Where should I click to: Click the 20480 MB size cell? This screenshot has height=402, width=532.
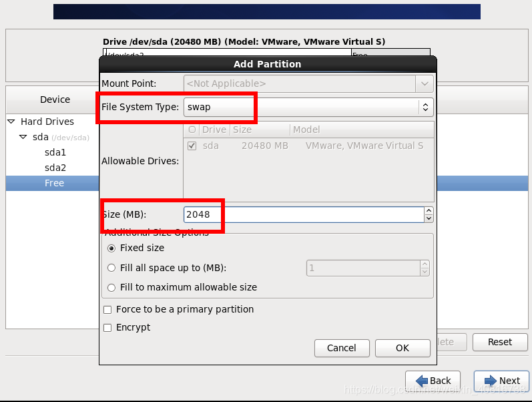coord(264,146)
